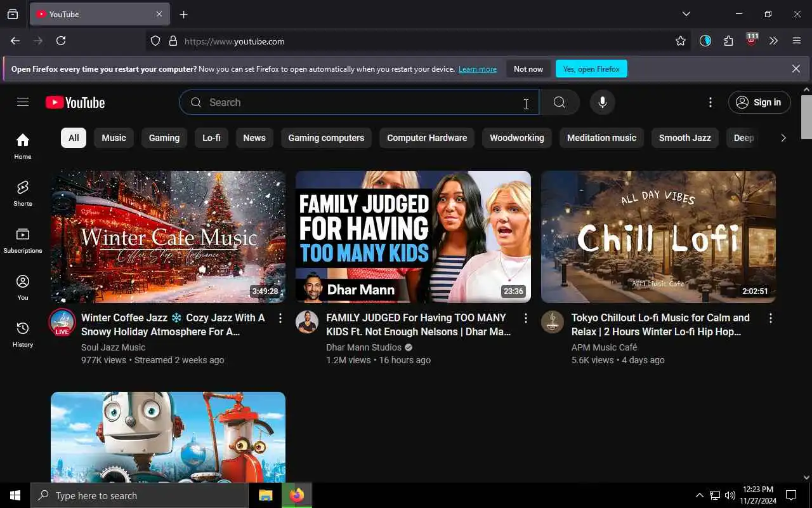Open Dhar Mann Too Many Kids thumbnail
This screenshot has width=812, height=508.
(413, 237)
